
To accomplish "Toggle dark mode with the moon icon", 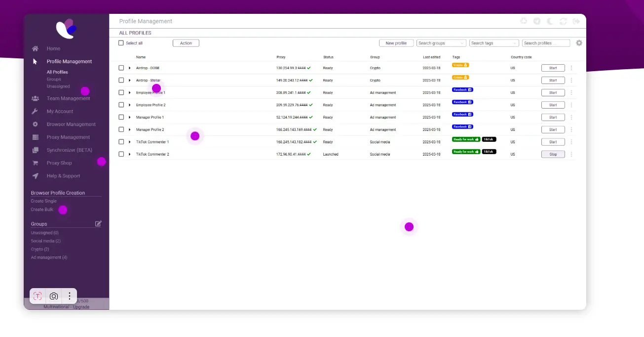I will tap(550, 21).
